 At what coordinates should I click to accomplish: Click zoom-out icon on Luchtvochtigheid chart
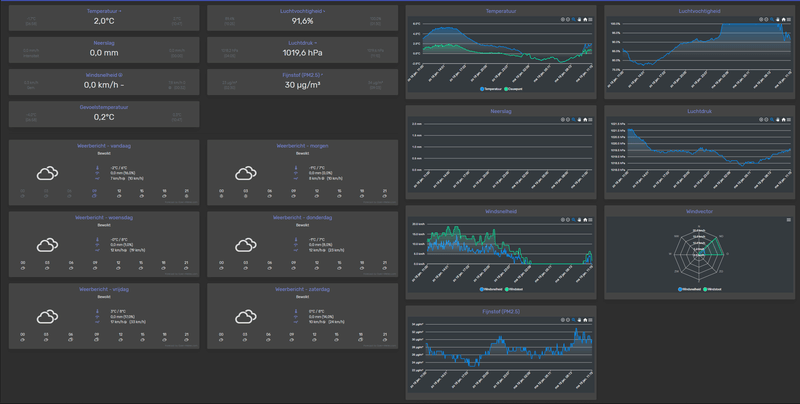tap(766, 19)
